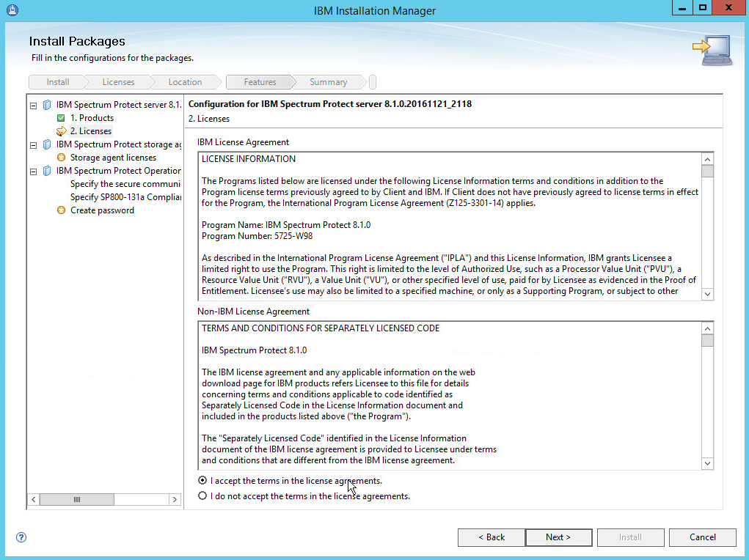Click the Storage agent licenses status icon
Image resolution: width=749 pixels, height=560 pixels.
(62, 158)
